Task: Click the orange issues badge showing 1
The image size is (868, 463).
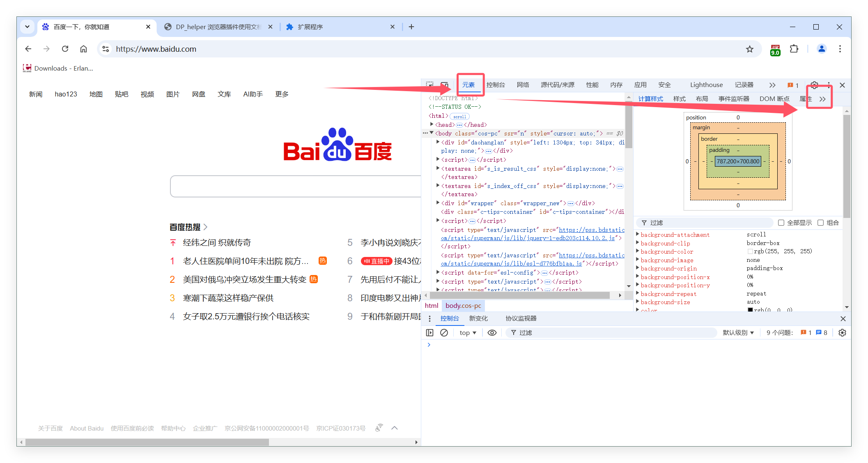Action: tap(793, 85)
